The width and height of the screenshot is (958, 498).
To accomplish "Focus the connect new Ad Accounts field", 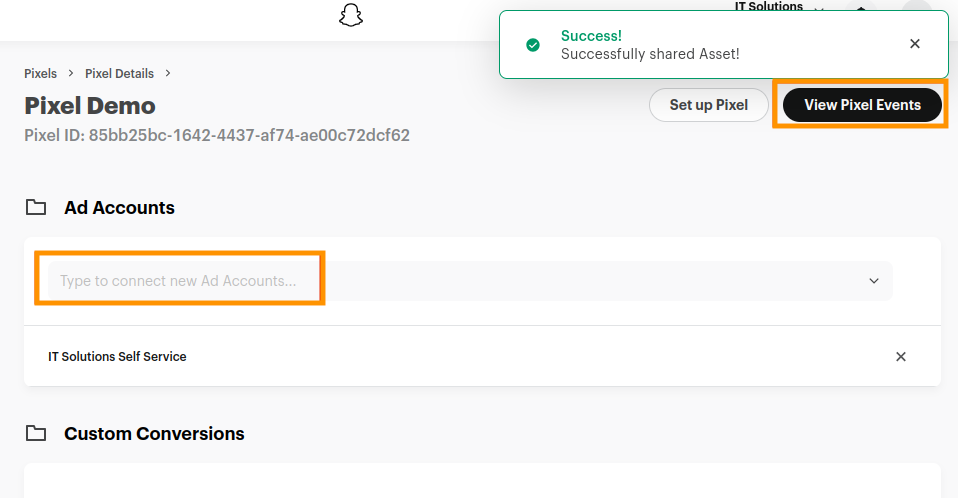I will coord(180,281).
